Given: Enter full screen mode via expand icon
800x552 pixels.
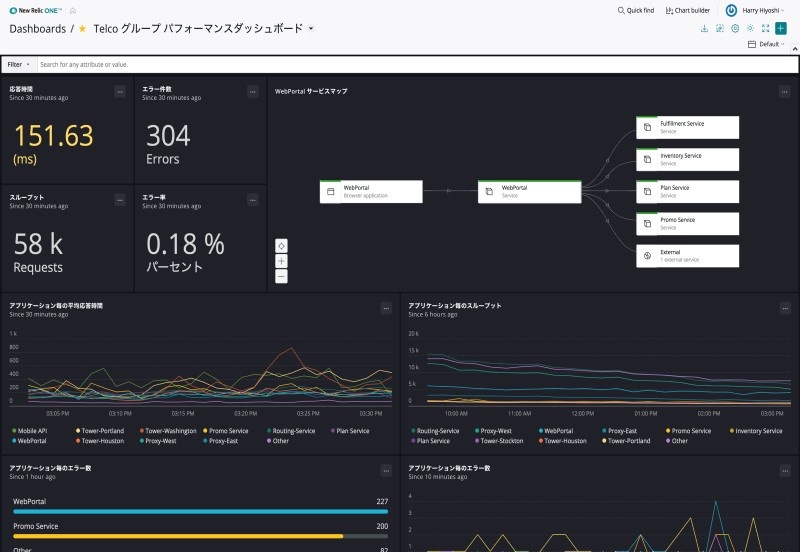Looking at the screenshot, I should click(765, 29).
